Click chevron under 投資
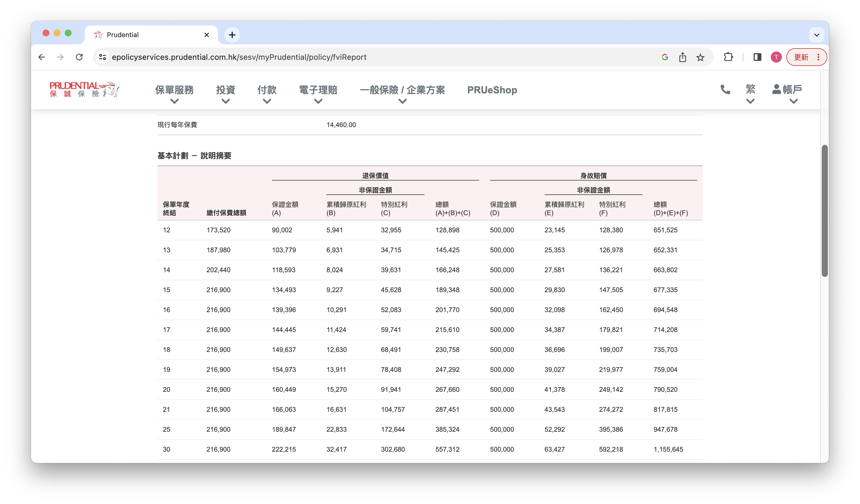The height and width of the screenshot is (504, 860). click(x=226, y=101)
